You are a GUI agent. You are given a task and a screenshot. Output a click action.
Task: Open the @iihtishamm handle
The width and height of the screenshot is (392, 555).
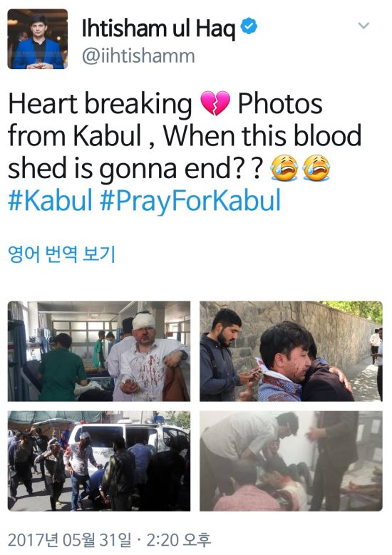coord(138,56)
